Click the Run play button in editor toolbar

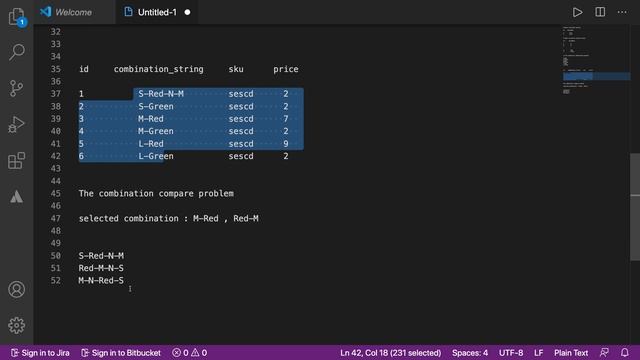[x=577, y=12]
